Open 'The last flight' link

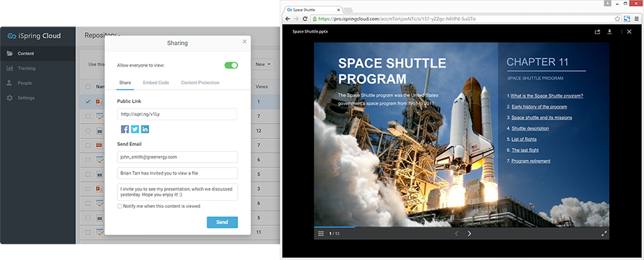525,150
